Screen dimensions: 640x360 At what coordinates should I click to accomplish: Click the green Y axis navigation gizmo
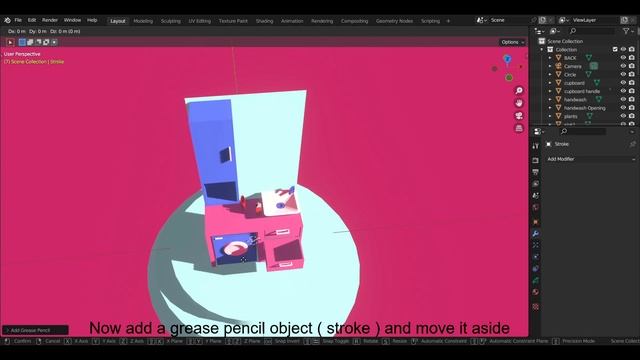coord(509,78)
